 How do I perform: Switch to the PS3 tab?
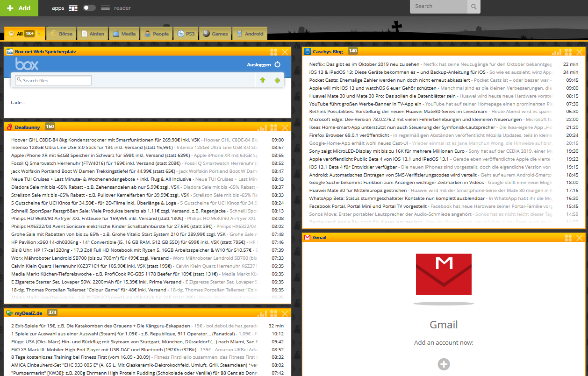(x=186, y=34)
